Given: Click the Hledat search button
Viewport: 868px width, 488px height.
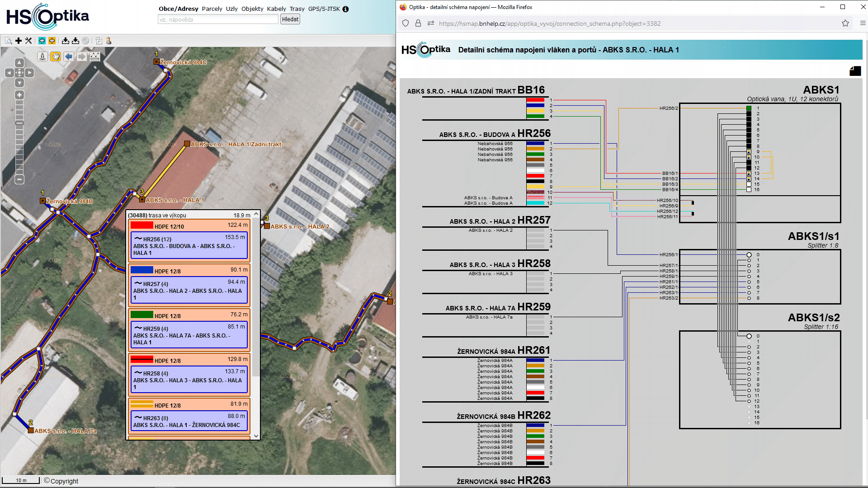Looking at the screenshot, I should [x=290, y=19].
